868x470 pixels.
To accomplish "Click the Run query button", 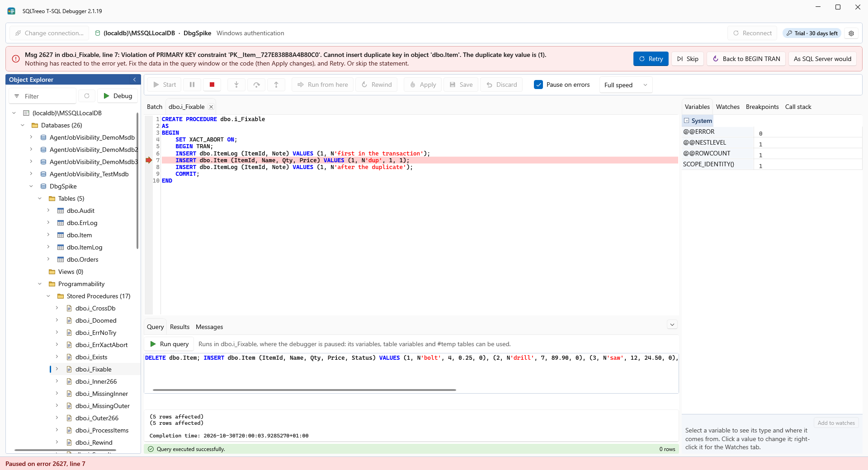I will coord(169,344).
